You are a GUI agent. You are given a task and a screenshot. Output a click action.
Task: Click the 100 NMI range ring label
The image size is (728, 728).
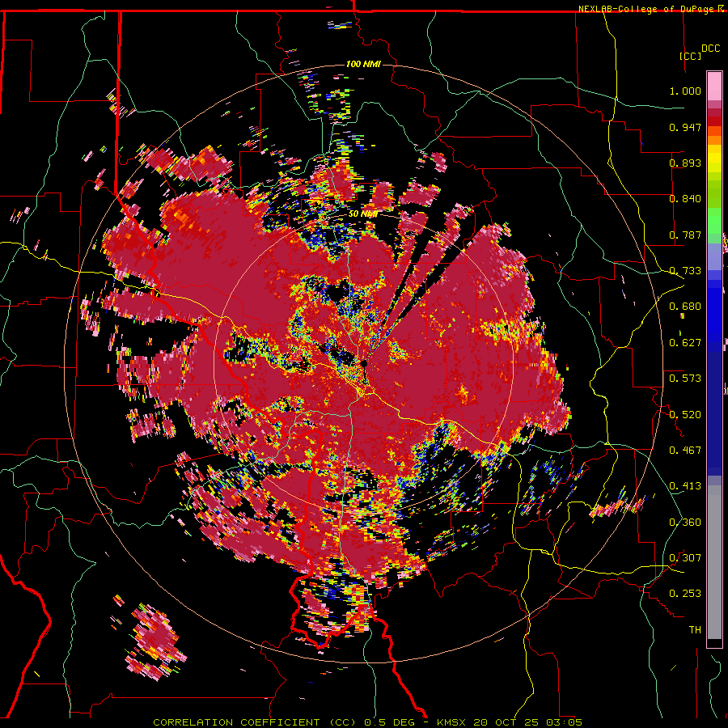pos(363,64)
